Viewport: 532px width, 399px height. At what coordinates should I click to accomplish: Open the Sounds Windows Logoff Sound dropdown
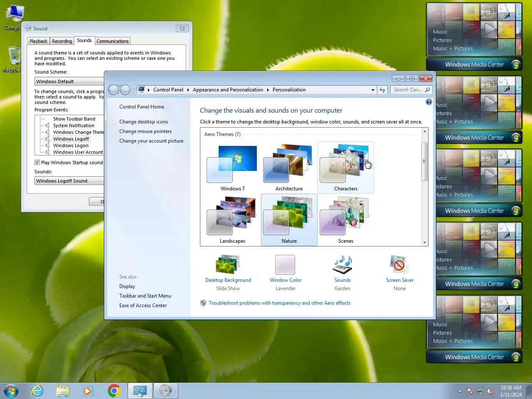point(69,181)
